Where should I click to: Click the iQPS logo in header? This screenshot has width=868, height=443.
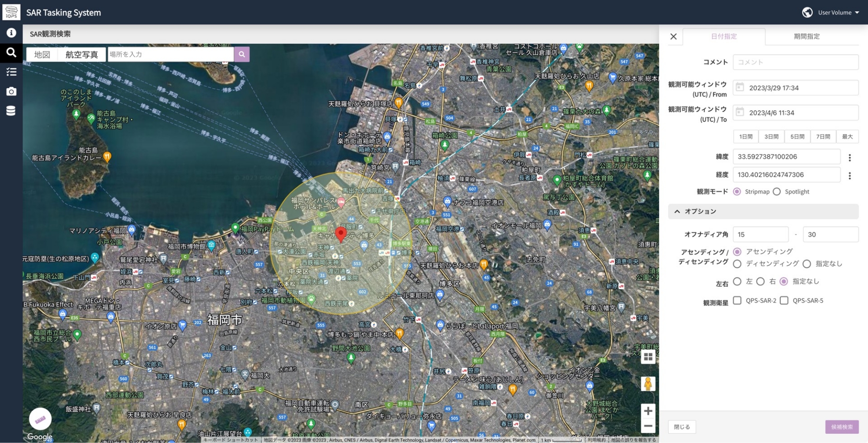click(x=11, y=12)
